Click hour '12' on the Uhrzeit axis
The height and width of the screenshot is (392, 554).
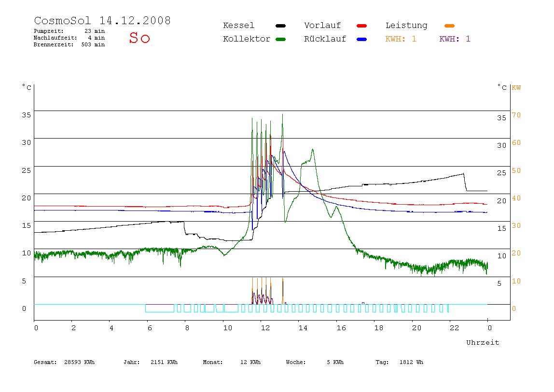click(x=265, y=328)
